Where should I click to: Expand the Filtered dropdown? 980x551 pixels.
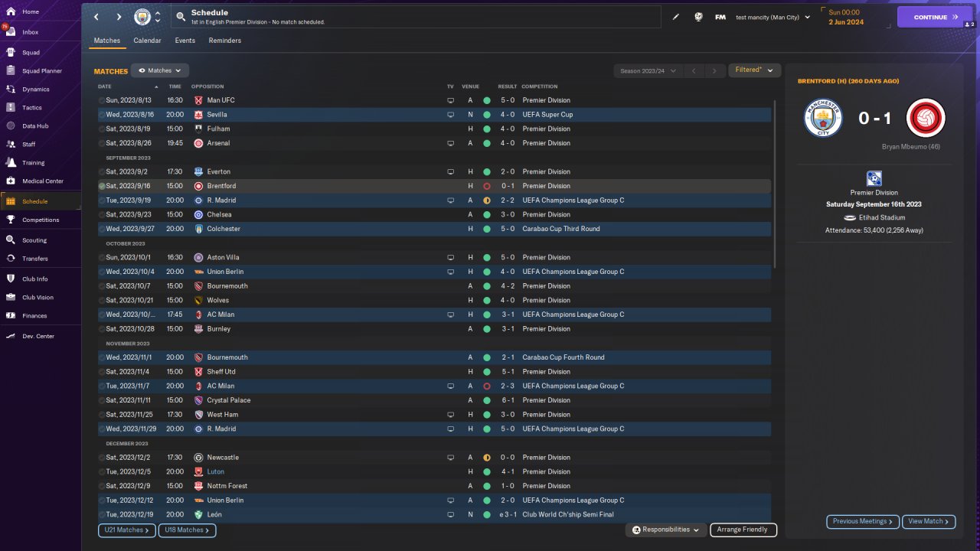(754, 70)
